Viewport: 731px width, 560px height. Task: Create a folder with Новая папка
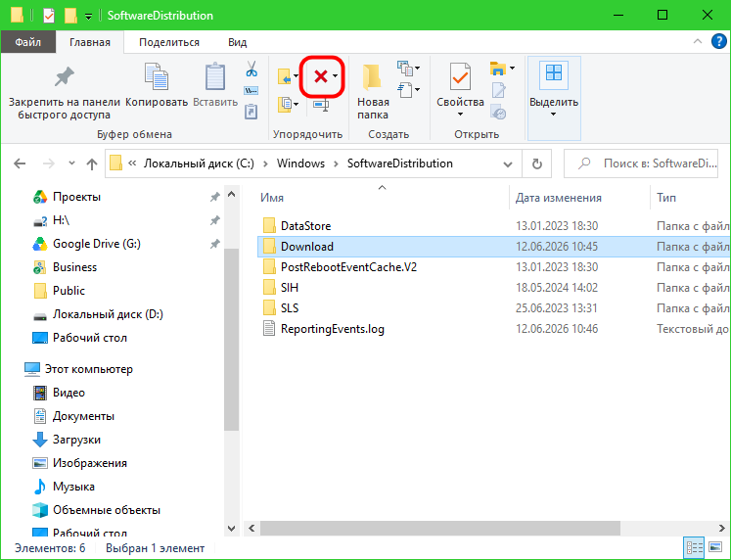tap(373, 92)
